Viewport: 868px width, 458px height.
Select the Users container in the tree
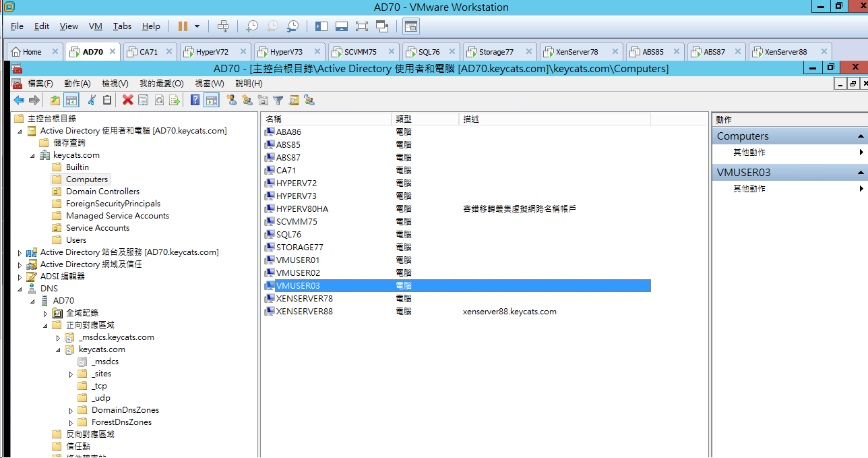[x=76, y=240]
